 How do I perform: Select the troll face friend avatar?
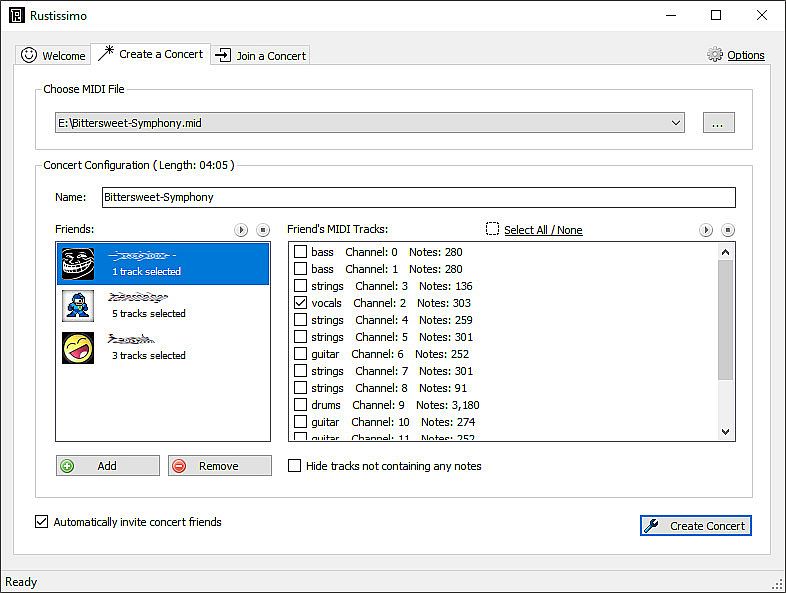coord(78,264)
